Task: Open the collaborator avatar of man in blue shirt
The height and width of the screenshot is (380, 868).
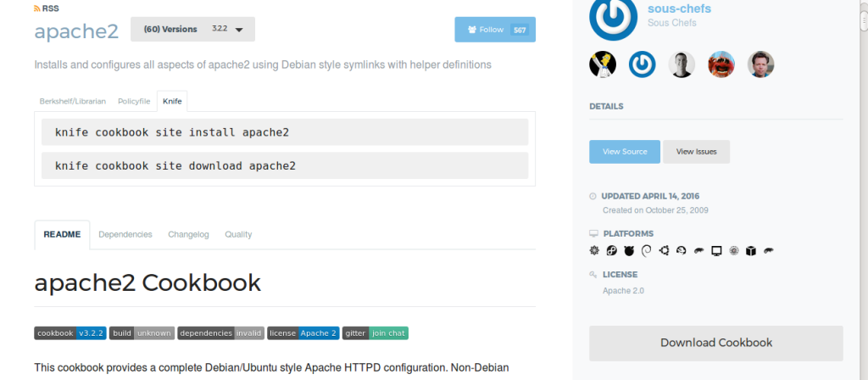Action: click(x=760, y=64)
